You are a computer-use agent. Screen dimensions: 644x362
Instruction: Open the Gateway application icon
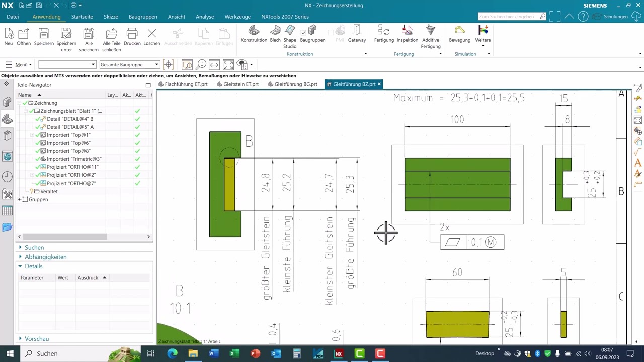pos(357,31)
